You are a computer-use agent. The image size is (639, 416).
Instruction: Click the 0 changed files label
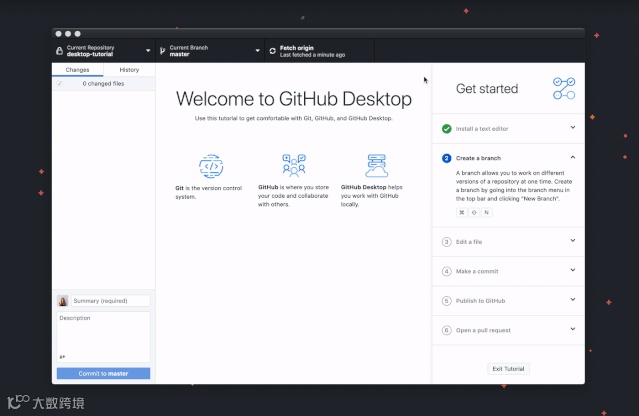[103, 84]
